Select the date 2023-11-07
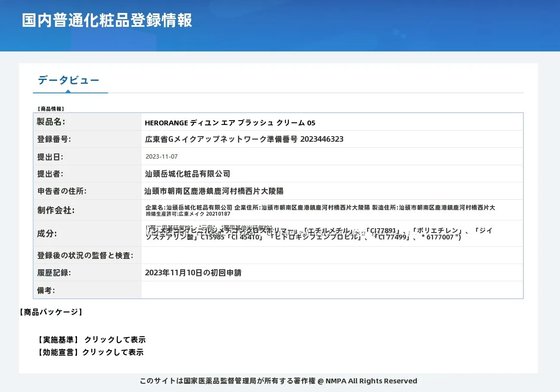This screenshot has width=560, height=392. [162, 156]
